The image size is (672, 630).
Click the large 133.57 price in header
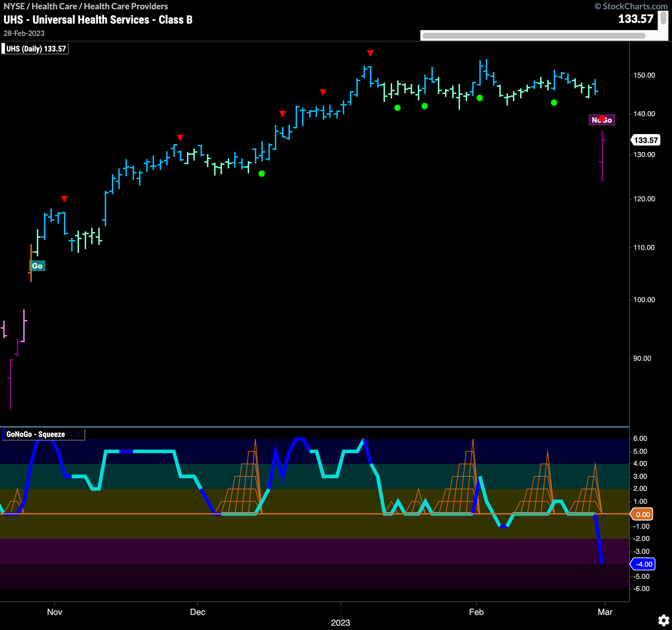tap(636, 19)
